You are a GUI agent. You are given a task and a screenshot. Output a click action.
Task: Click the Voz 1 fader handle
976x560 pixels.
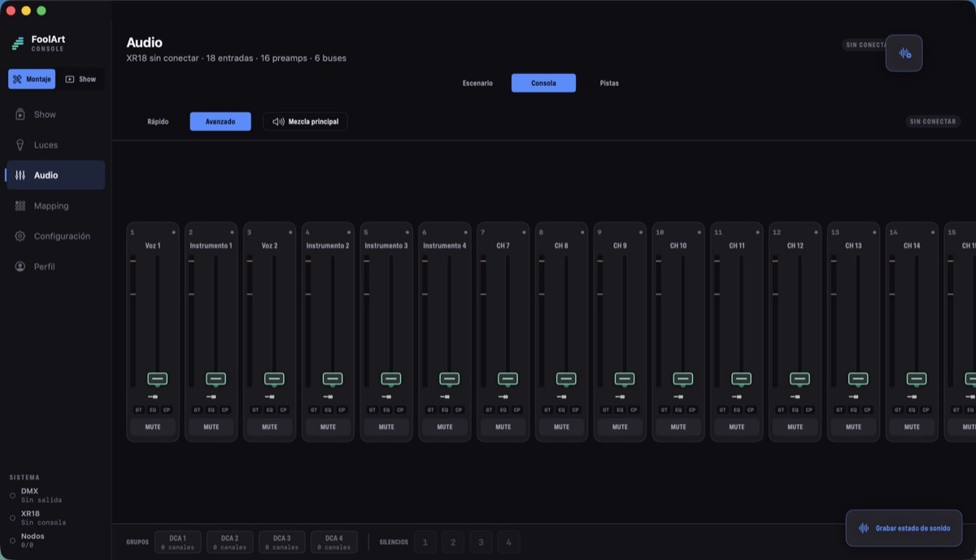coord(157,379)
